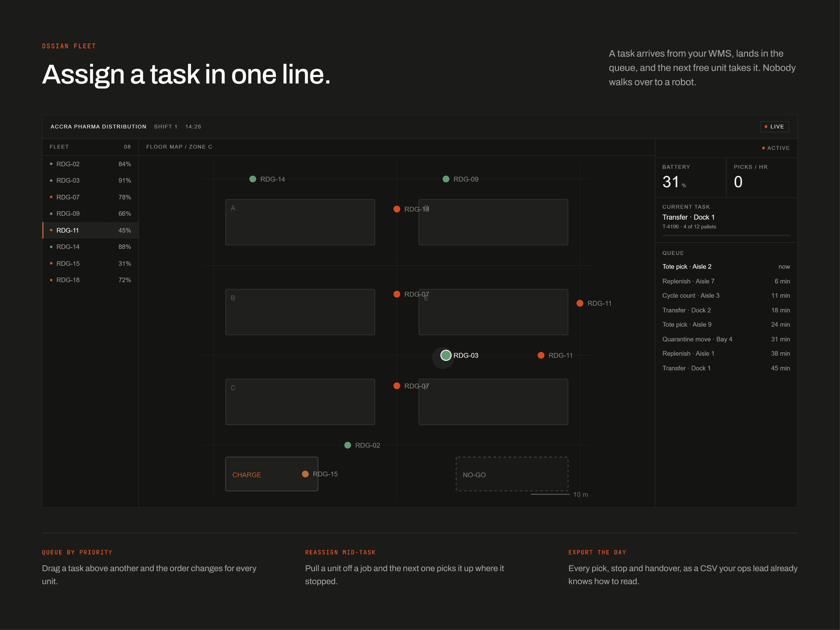Select the RDG-09 marker on the floor map
The height and width of the screenshot is (630, 840).
446,179
